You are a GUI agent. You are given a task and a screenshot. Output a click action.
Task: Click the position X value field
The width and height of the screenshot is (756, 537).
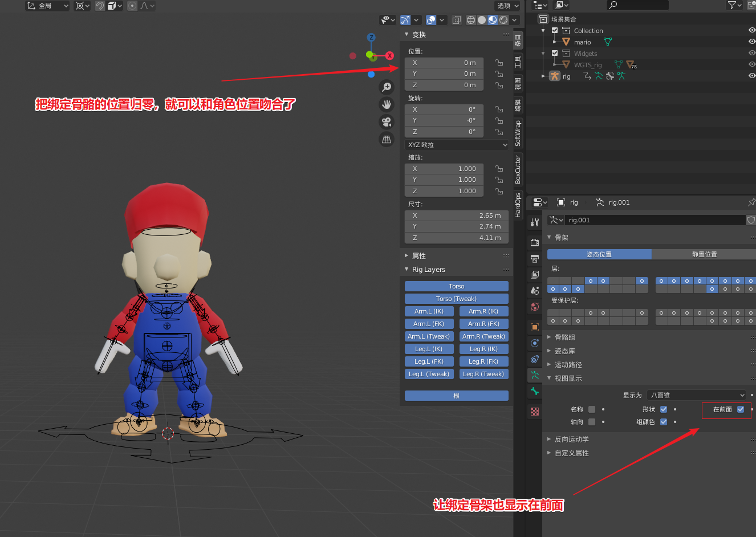pyautogui.click(x=444, y=63)
